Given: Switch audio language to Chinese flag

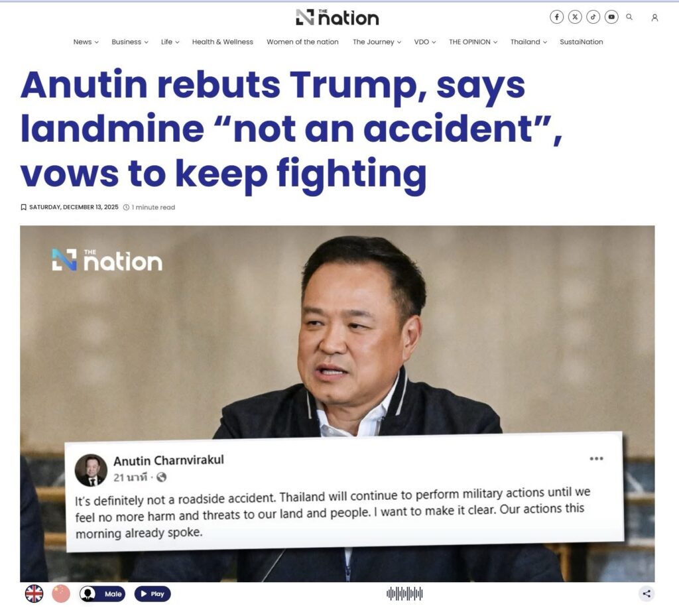Looking at the screenshot, I should (x=61, y=593).
